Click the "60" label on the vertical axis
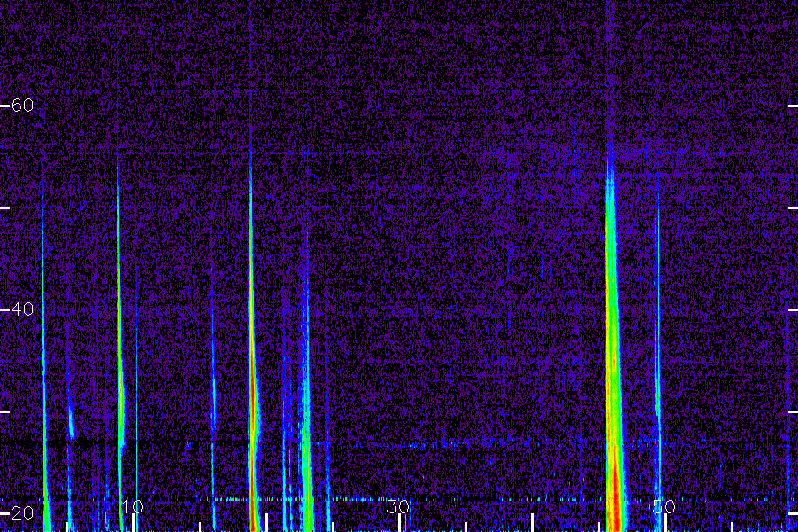This screenshot has height=532, width=798. (22, 106)
